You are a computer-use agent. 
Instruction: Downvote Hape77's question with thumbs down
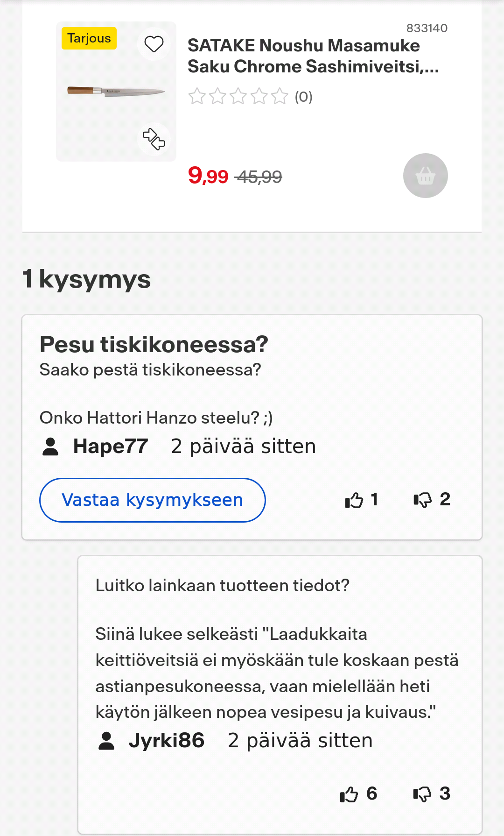coord(423,500)
